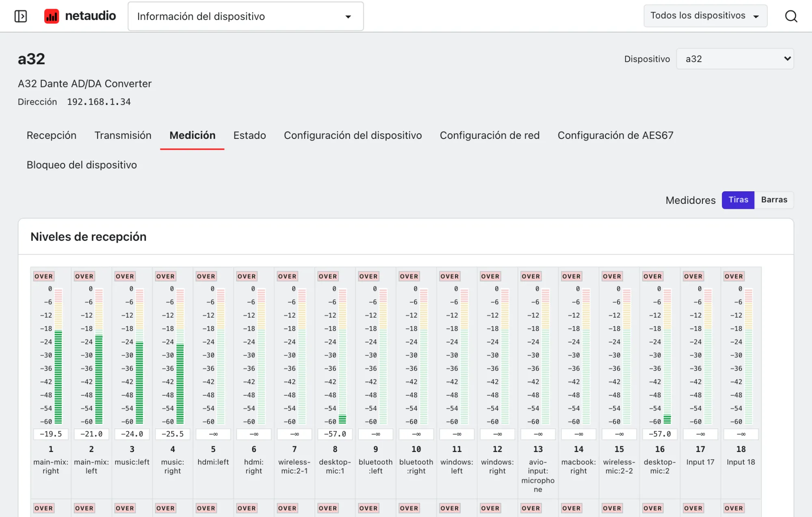Open the Configuración de AES67 tab
This screenshot has height=517, width=812.
(615, 135)
